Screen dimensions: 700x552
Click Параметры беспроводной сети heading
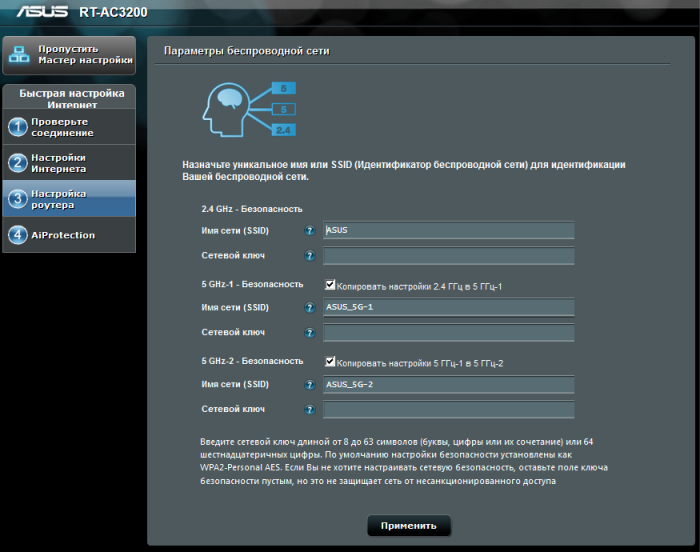(x=246, y=51)
